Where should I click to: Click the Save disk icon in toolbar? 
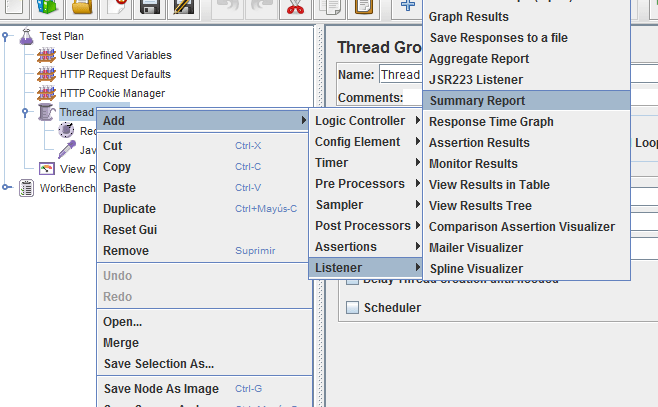click(x=150, y=8)
